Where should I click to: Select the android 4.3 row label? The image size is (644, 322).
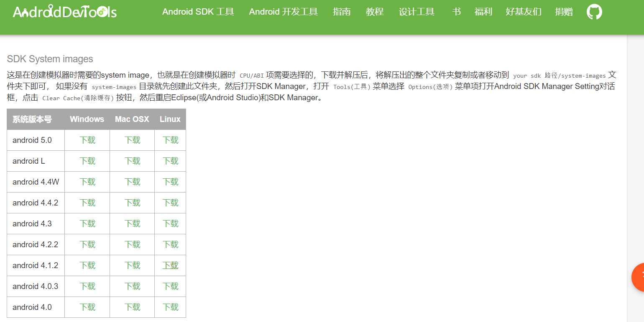click(x=32, y=223)
